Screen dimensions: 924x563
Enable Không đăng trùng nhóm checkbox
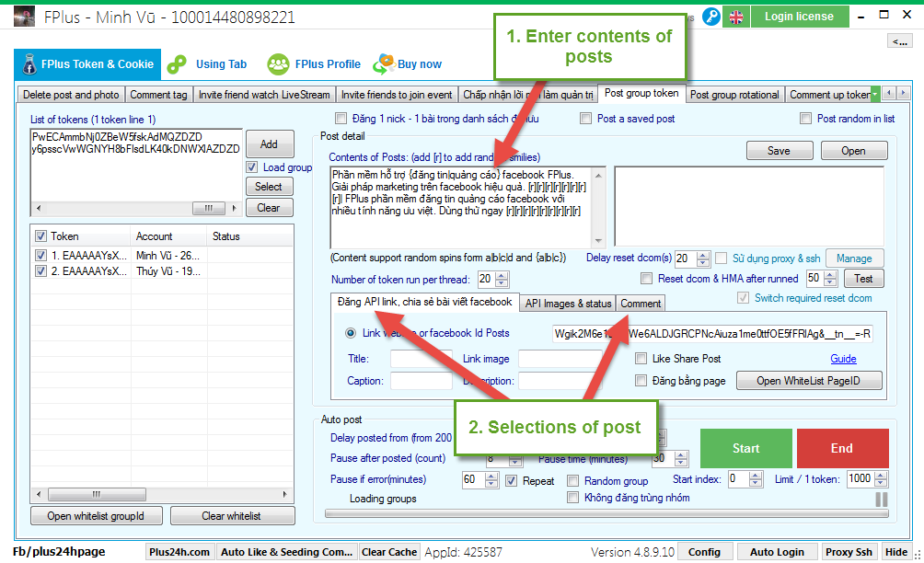point(572,498)
